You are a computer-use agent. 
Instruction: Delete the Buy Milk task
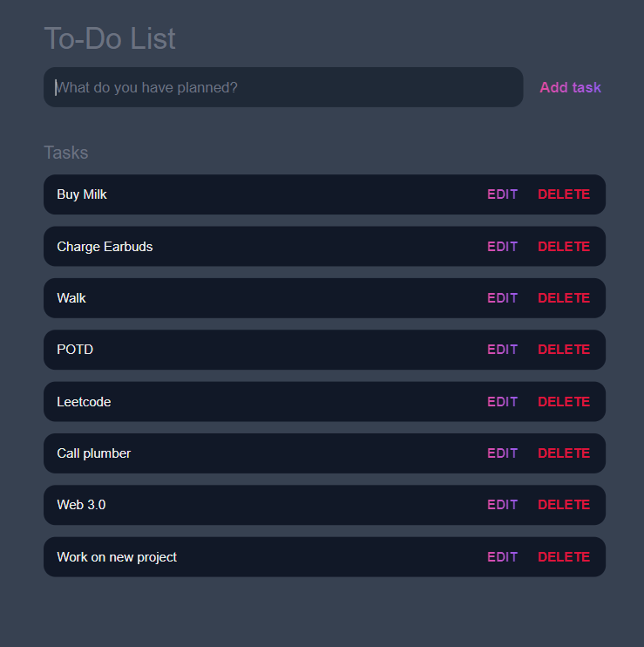pyautogui.click(x=564, y=194)
